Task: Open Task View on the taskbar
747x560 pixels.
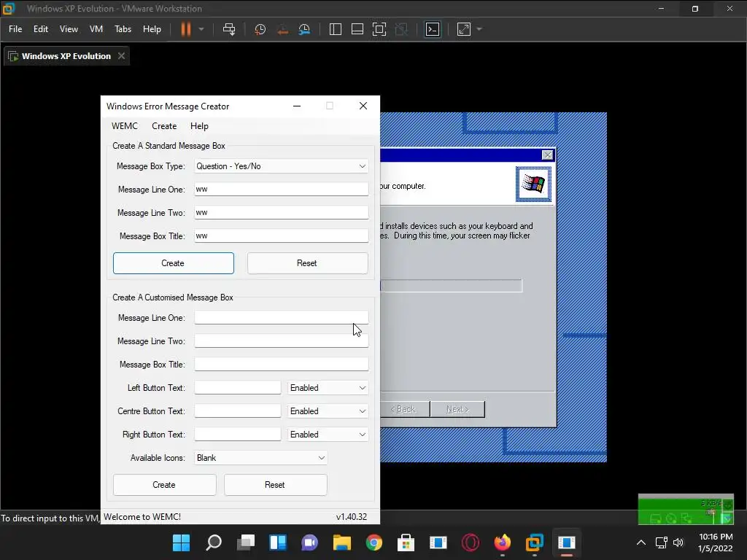Action: tap(245, 542)
